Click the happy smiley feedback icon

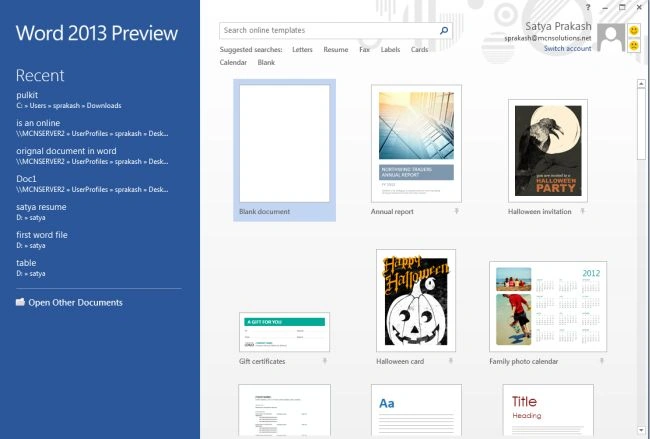pos(633,30)
